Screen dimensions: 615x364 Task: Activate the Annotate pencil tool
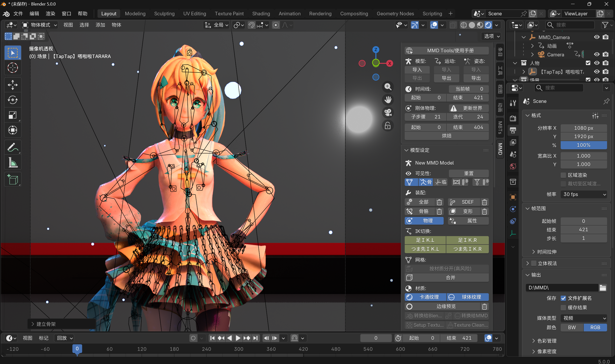click(x=12, y=147)
